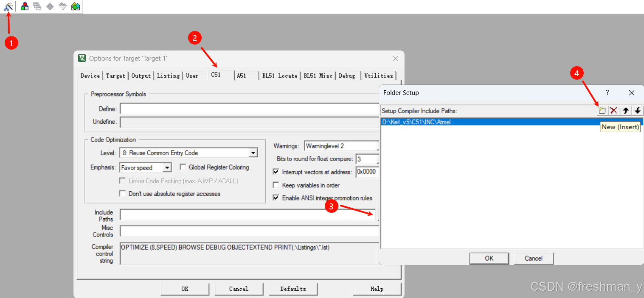Screen dimensions: 644x298
Task: Switch to the Device tab
Action: click(90, 75)
